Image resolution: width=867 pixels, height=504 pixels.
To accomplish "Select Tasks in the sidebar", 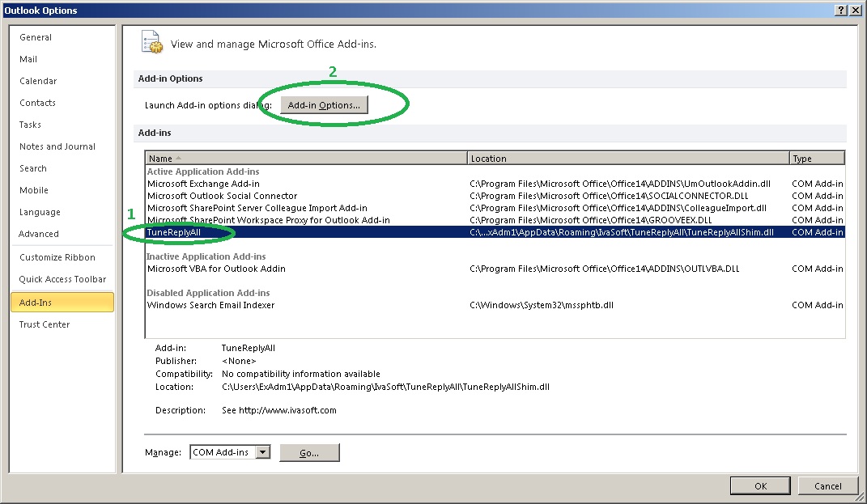I will click(31, 125).
